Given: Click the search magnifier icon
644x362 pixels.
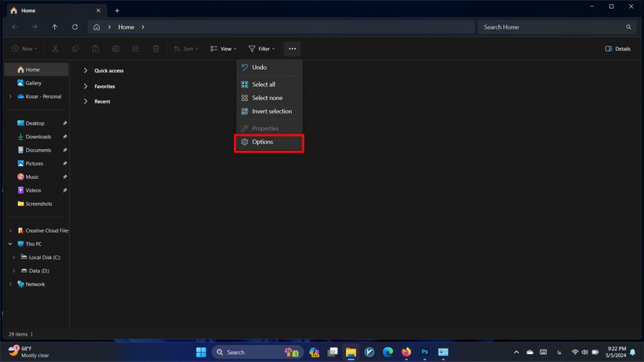Looking at the screenshot, I should point(628,27).
